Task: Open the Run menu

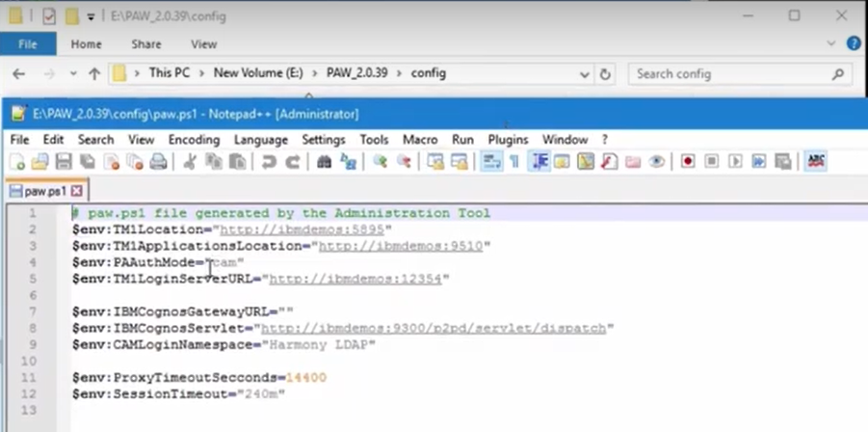Action: [462, 140]
